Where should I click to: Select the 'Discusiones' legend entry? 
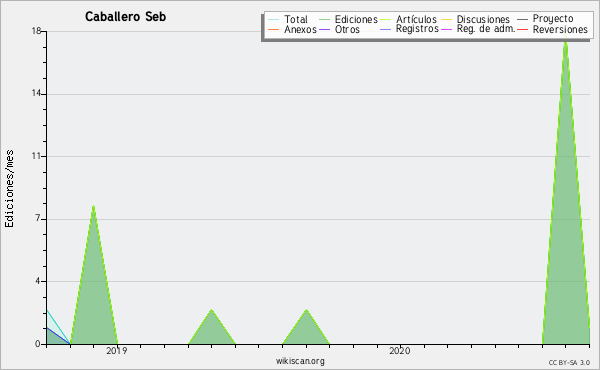point(483,19)
